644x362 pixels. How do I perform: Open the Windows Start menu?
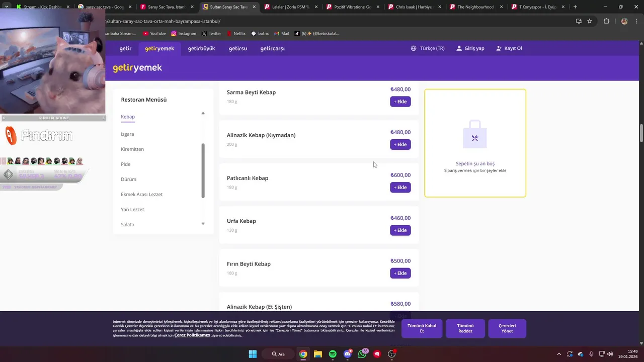click(x=253, y=354)
